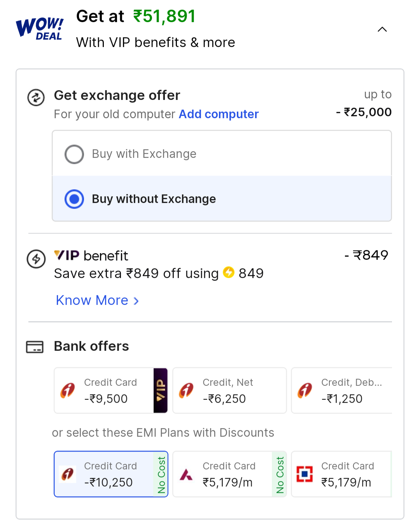Image resolution: width=420 pixels, height=520 pixels.
Task: Click the Bank offers card icon
Action: [x=35, y=347]
